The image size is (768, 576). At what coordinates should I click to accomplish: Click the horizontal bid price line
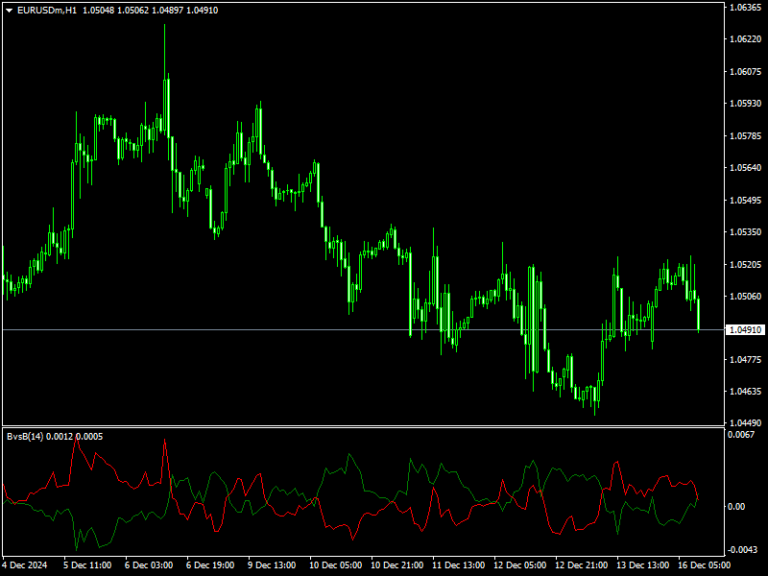coord(362,330)
